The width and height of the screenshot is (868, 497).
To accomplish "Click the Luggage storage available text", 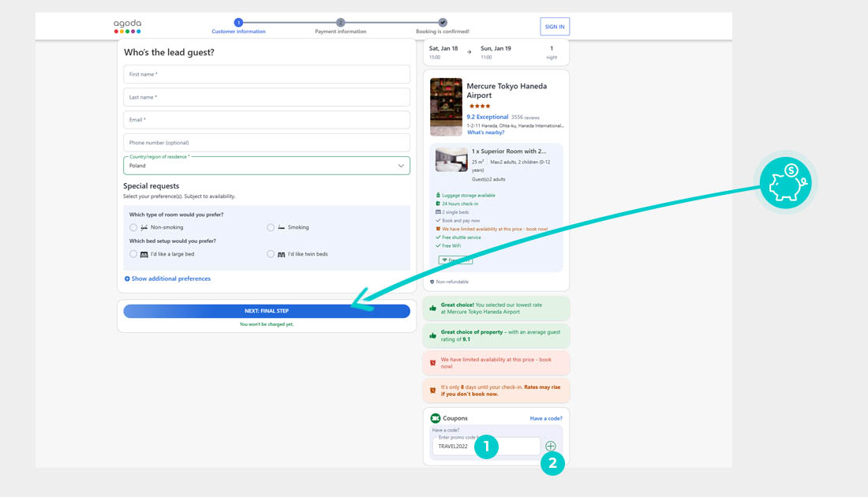I will pyautogui.click(x=468, y=196).
